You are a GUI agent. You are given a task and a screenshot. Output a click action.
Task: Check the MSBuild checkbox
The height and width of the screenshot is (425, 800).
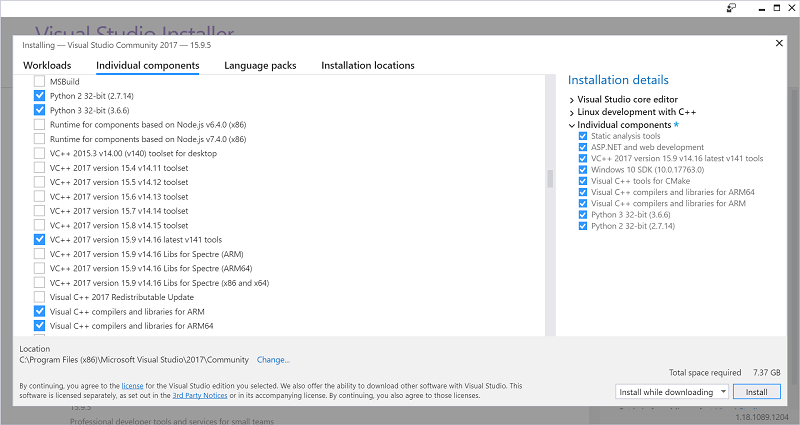point(39,81)
